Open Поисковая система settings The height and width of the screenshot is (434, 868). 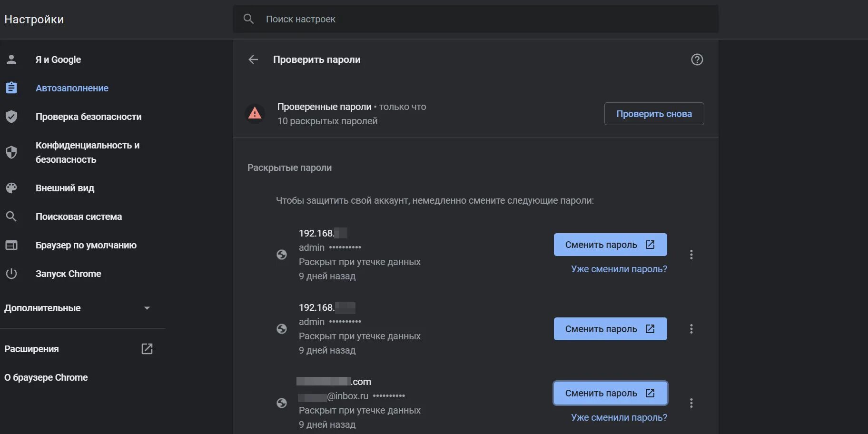(x=79, y=217)
